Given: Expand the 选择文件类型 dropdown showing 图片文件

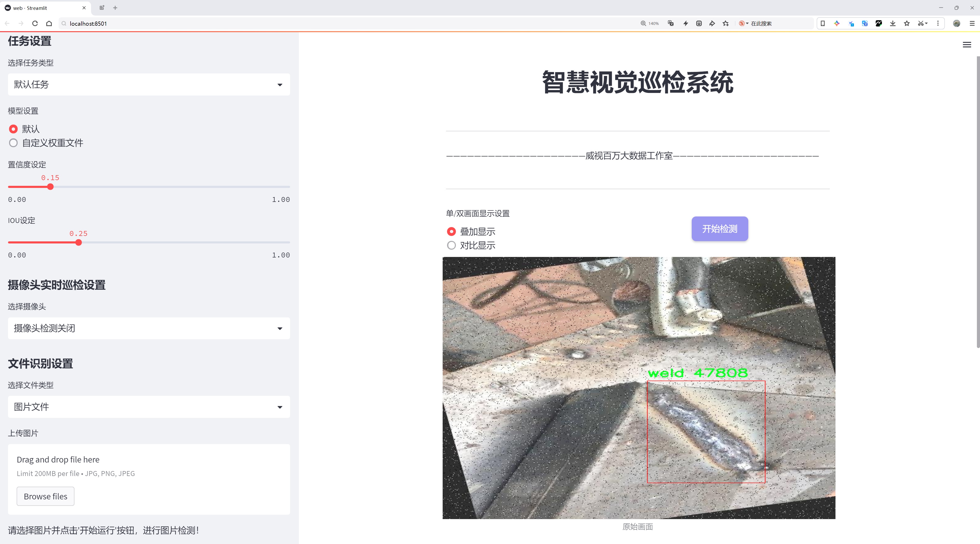Looking at the screenshot, I should point(149,407).
